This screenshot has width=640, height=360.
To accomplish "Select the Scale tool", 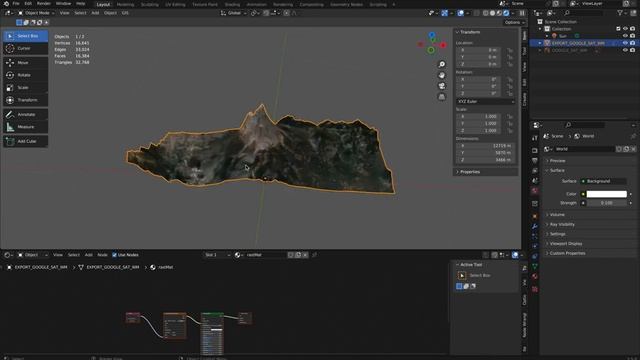I will (26, 87).
